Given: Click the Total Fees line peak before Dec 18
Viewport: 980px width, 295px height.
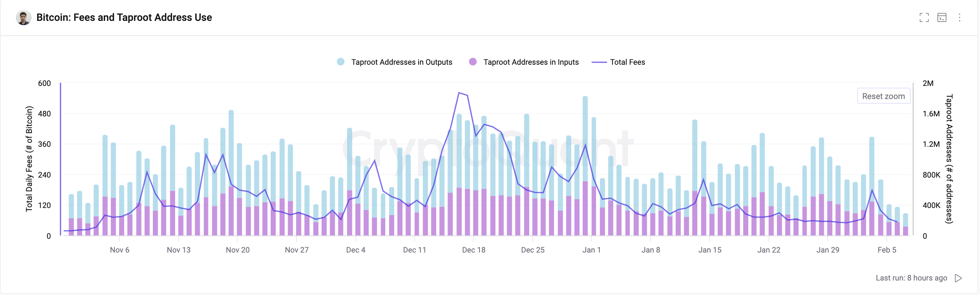Looking at the screenshot, I should (x=459, y=93).
